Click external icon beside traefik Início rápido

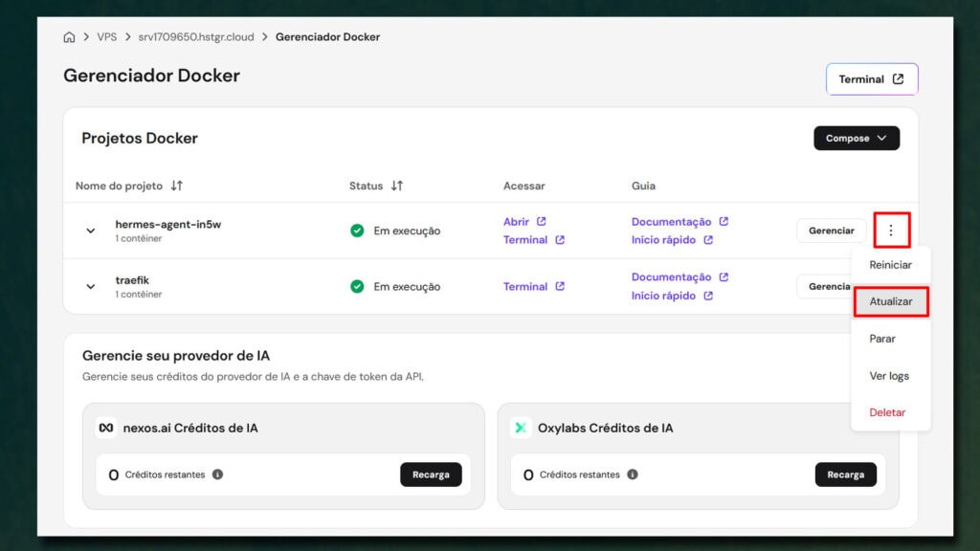(708, 296)
